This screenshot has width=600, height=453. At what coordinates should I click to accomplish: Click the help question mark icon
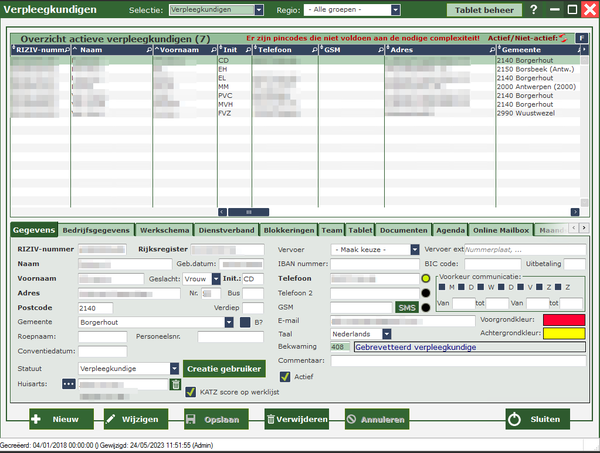533,10
